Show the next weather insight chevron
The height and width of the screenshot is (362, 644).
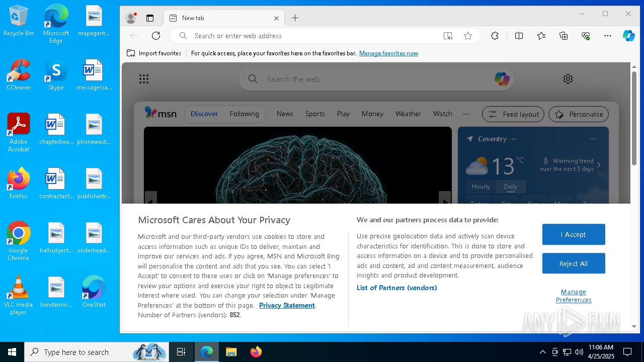(x=599, y=165)
